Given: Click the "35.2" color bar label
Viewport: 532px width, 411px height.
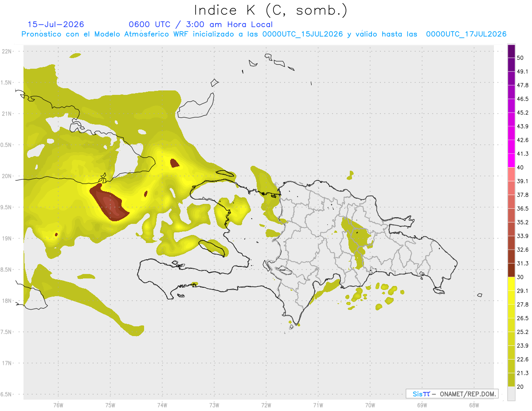Looking at the screenshot, I should click(523, 223).
